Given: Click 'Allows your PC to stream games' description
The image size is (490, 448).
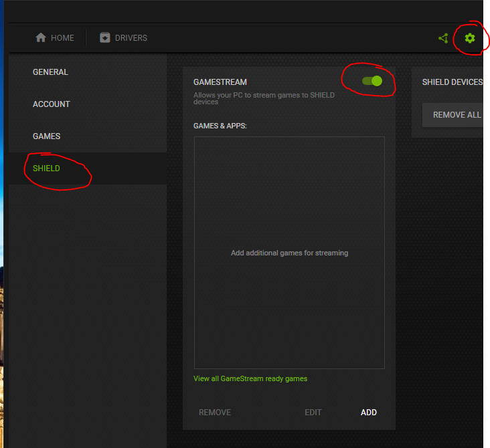Looking at the screenshot, I should coord(264,98).
